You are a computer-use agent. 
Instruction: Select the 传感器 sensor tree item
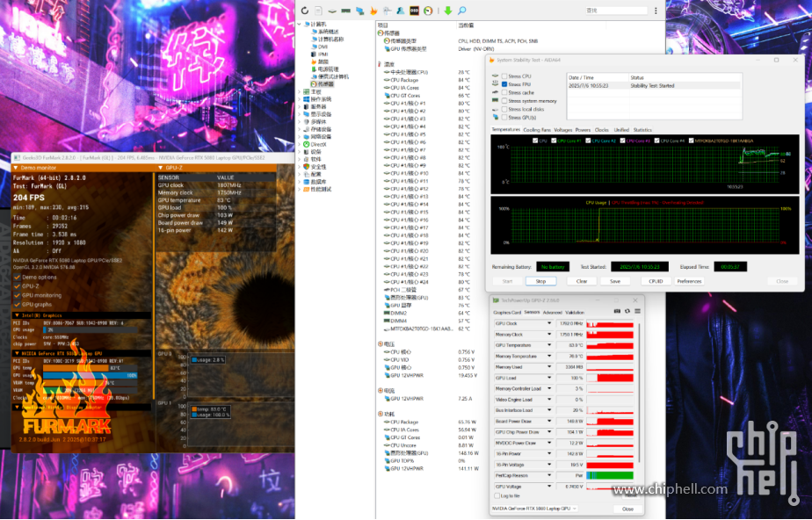tap(323, 83)
